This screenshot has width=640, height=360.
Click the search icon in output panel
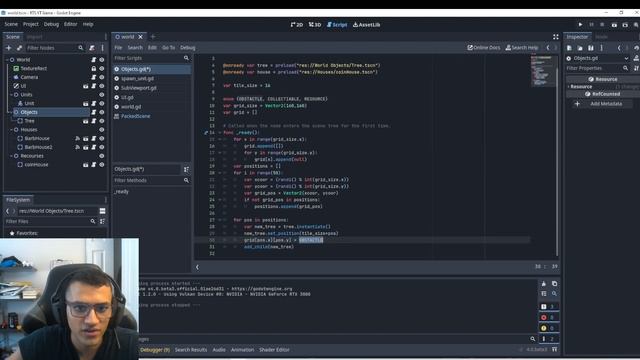tap(554, 294)
